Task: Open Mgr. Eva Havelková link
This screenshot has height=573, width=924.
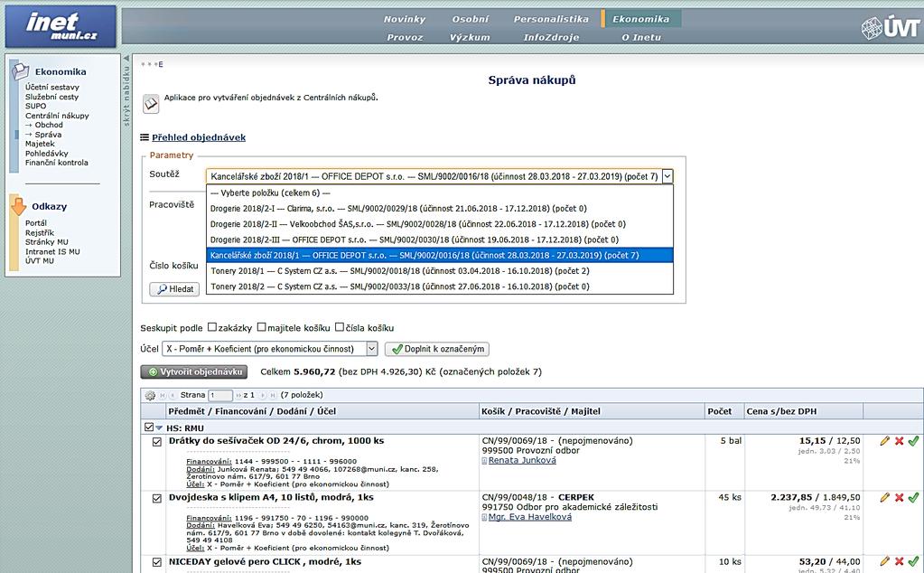Action: tap(530, 517)
